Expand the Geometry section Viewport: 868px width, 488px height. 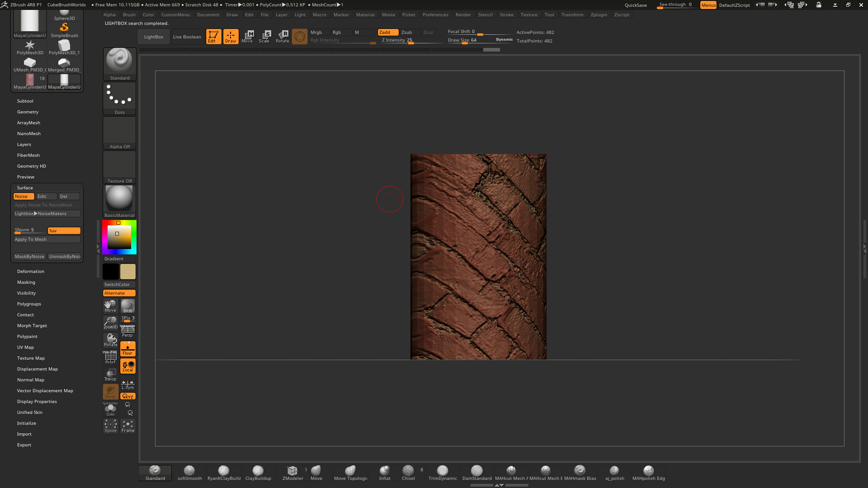[x=28, y=112]
